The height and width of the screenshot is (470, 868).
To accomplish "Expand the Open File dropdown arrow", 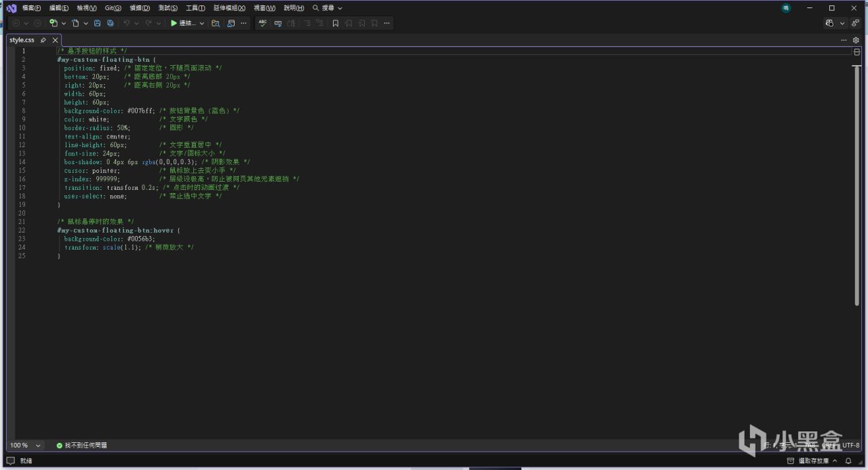I will coord(85,23).
